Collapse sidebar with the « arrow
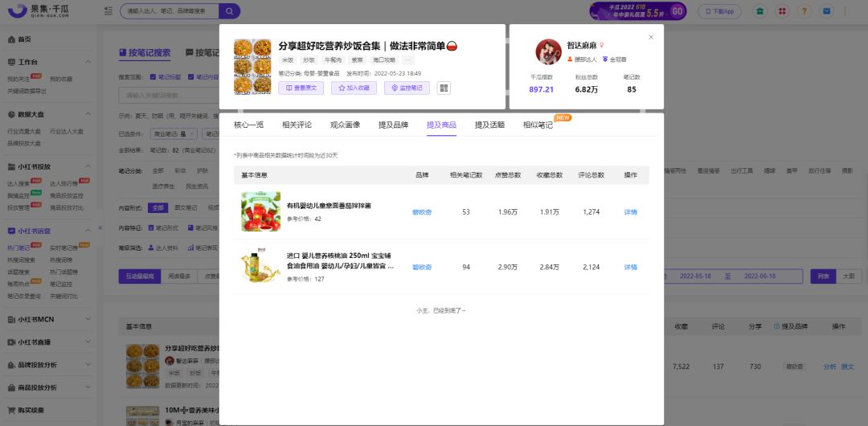 point(100,227)
